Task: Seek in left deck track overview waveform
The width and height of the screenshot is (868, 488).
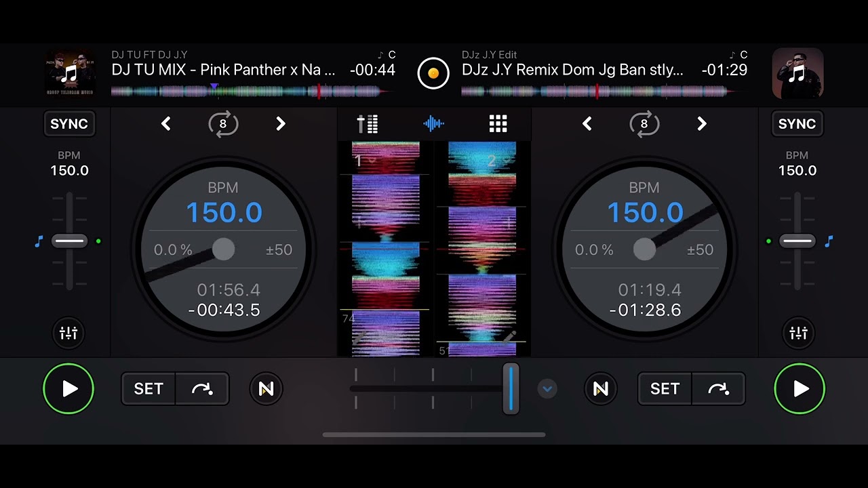Action: (253, 91)
